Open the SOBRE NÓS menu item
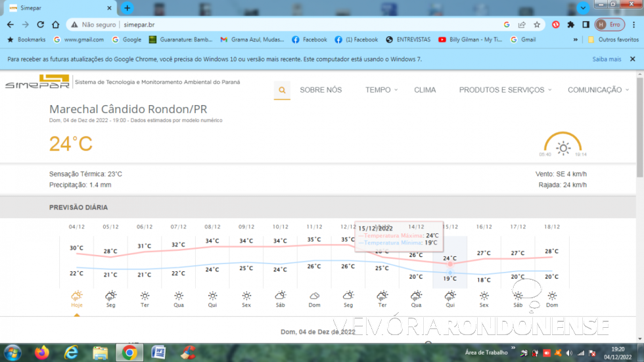 click(x=321, y=90)
